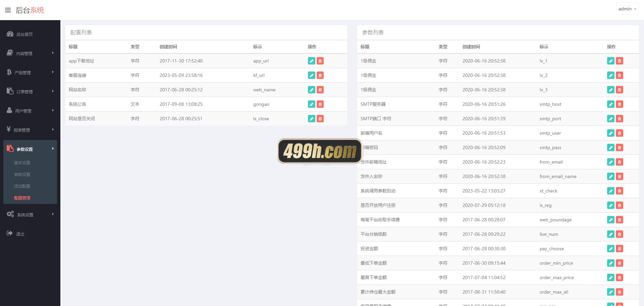Click the 累计持仓最大金额 title cell
This screenshot has width=644, height=306.
pos(378,292)
